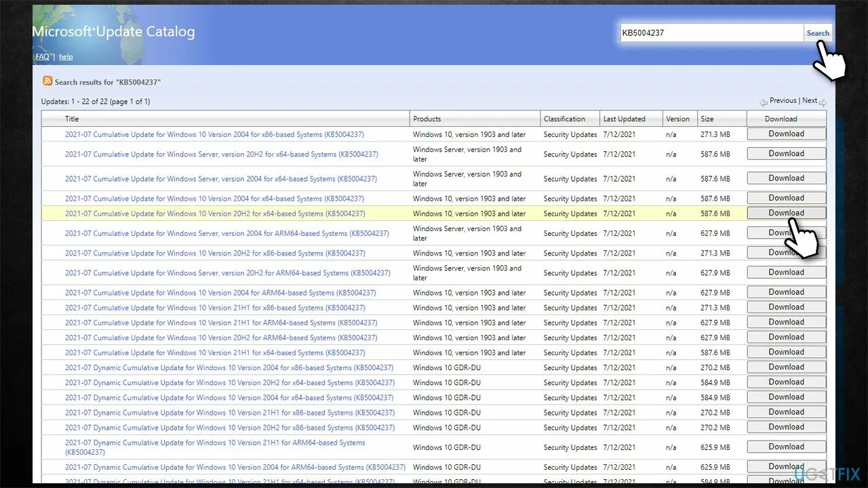Image resolution: width=868 pixels, height=488 pixels.
Task: Go to the Previous results page
Action: [x=783, y=100]
